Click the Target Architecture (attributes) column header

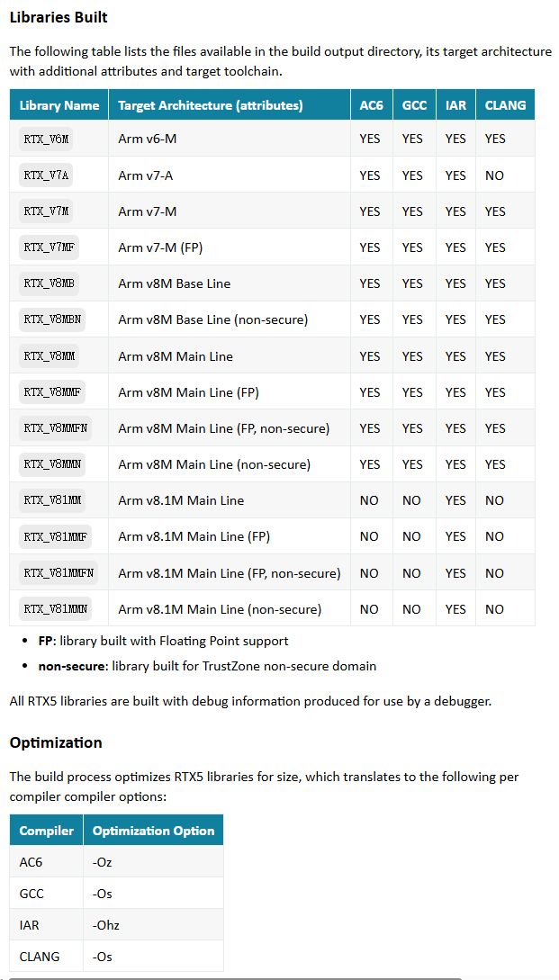pos(211,105)
